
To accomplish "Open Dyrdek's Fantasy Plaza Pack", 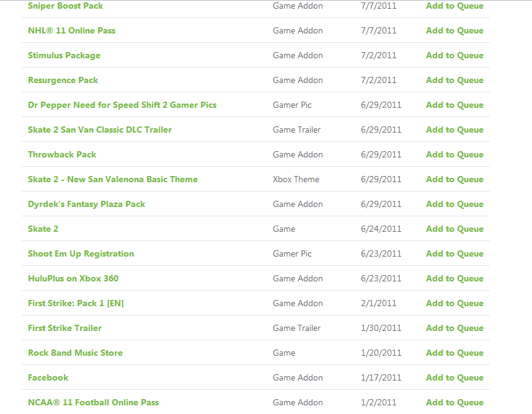I will pos(87,204).
